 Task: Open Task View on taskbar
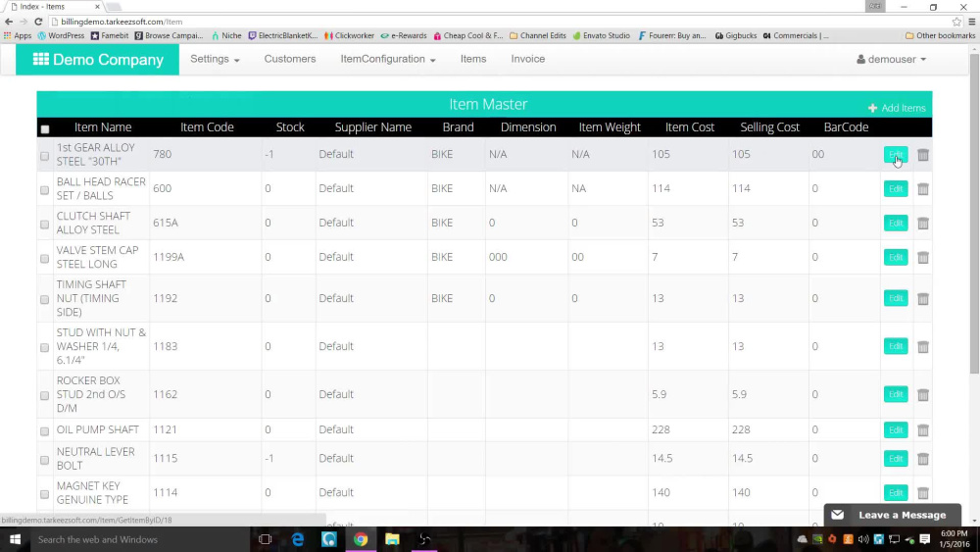click(265, 539)
